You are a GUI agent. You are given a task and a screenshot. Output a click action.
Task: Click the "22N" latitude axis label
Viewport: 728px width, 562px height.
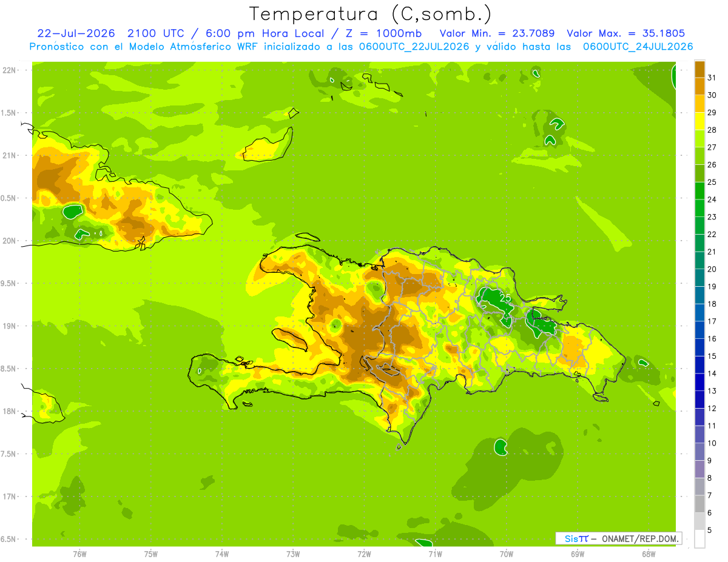tap(9, 70)
